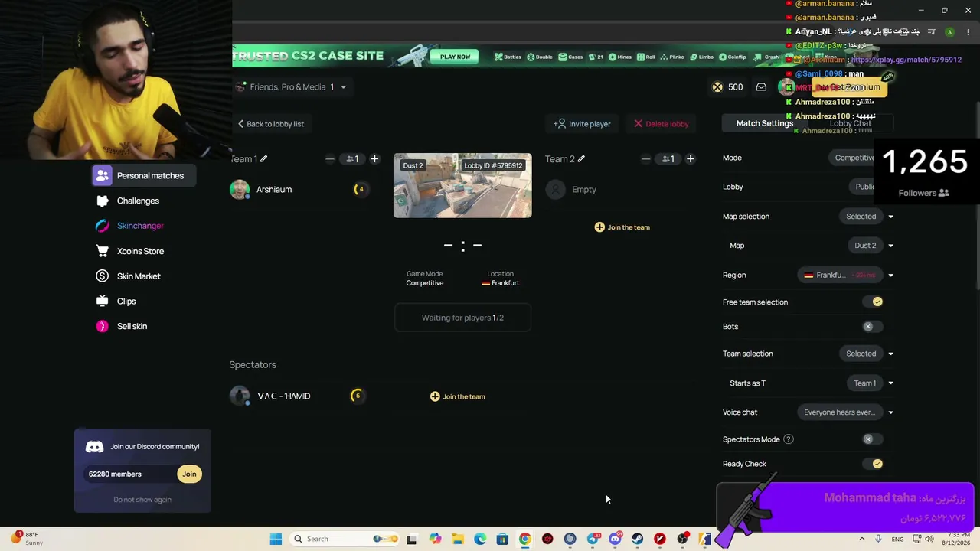Open the Team selection dropdown

click(x=867, y=354)
